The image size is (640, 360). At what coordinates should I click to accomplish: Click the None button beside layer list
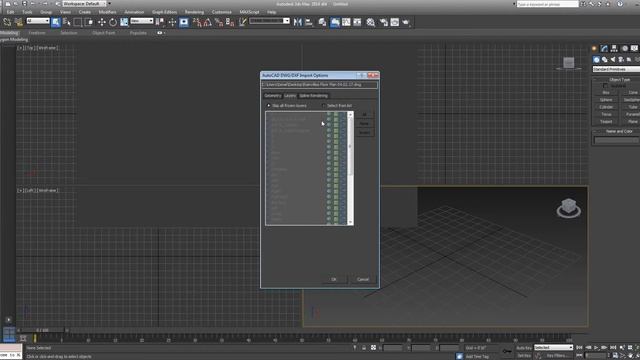(364, 124)
